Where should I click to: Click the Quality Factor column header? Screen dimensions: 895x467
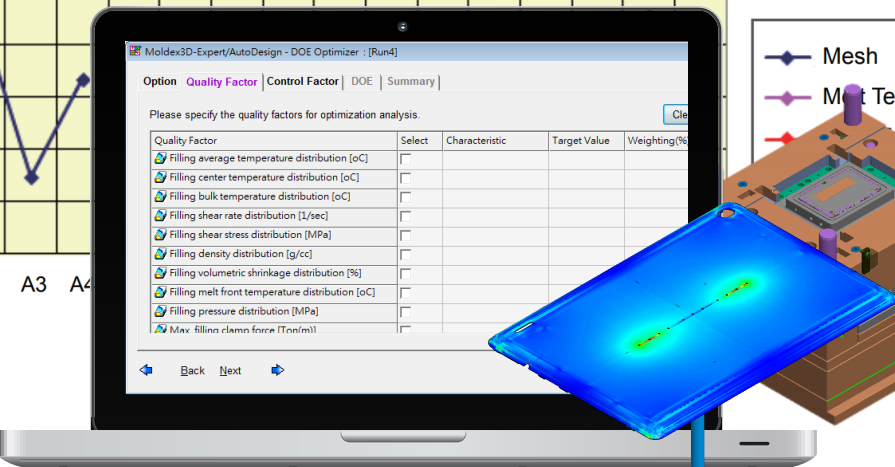pyautogui.click(x=274, y=140)
